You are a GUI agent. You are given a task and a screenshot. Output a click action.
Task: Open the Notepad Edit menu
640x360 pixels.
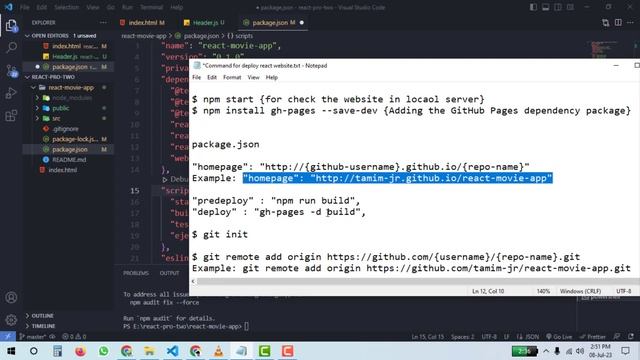(211, 77)
